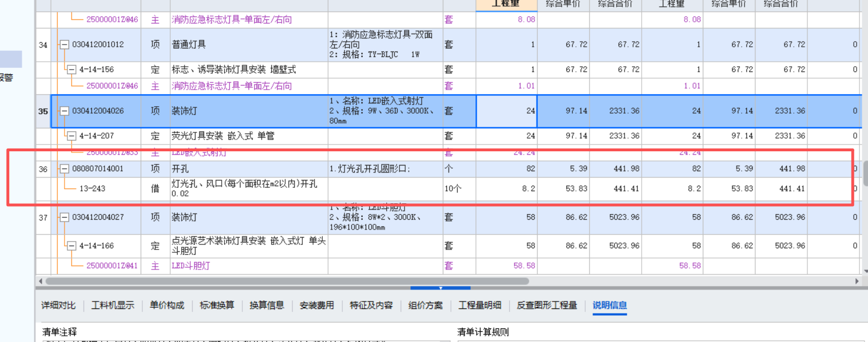
Task: Click the vertical scrollbar thumb
Action: (865, 173)
